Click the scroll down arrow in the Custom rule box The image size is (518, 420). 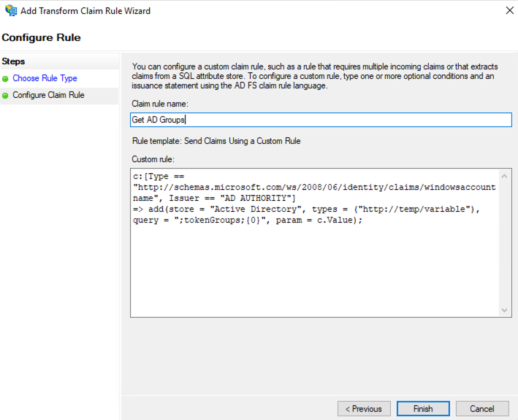[x=504, y=310]
